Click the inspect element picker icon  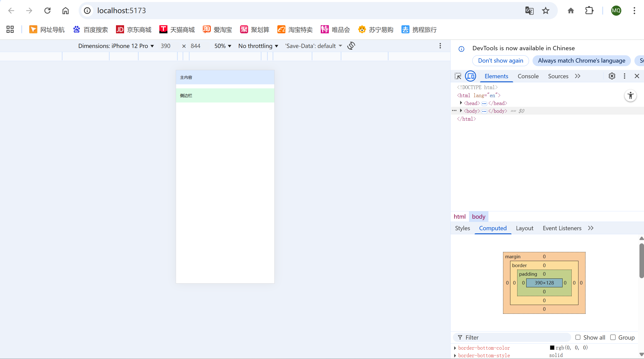[x=458, y=76]
